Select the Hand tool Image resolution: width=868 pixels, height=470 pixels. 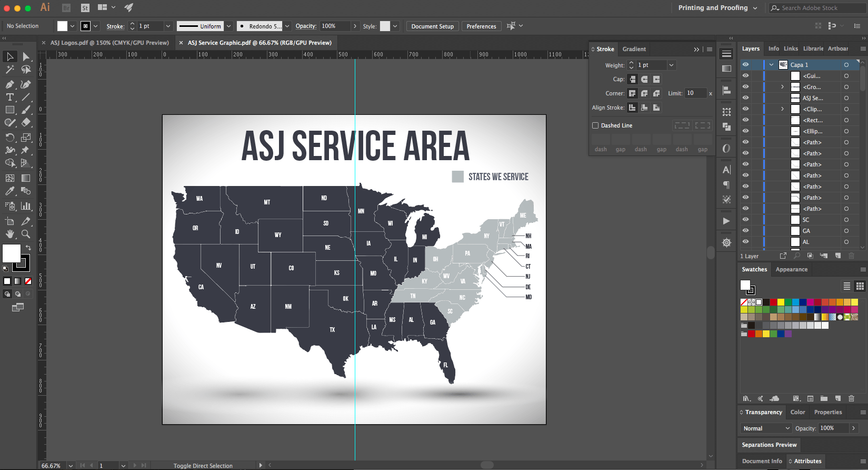pos(9,234)
